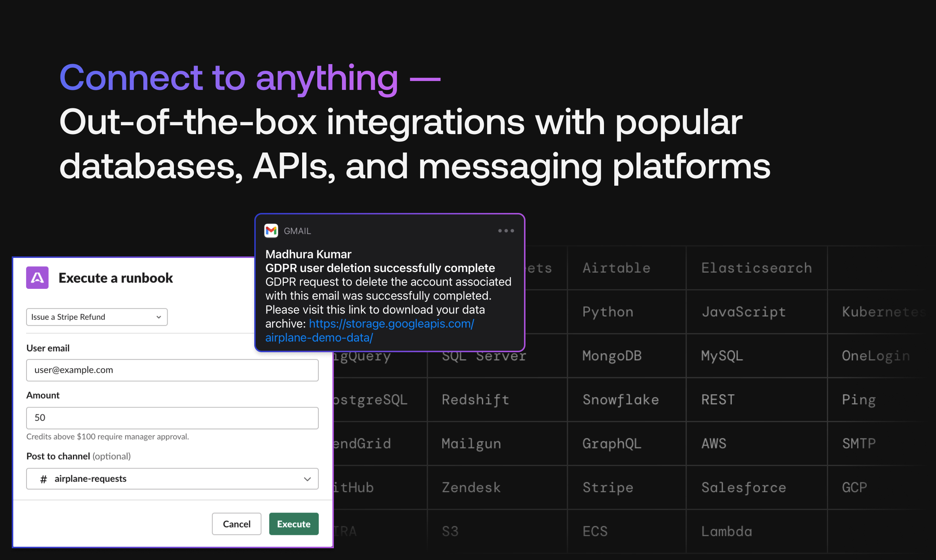Select the SQL Server integration cell
The height and width of the screenshot is (560, 936).
[497, 364]
